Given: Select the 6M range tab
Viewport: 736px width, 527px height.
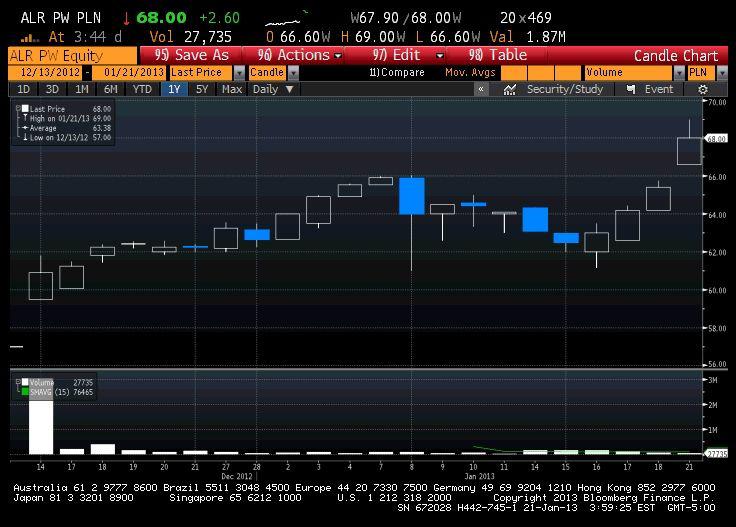Looking at the screenshot, I should (111, 89).
